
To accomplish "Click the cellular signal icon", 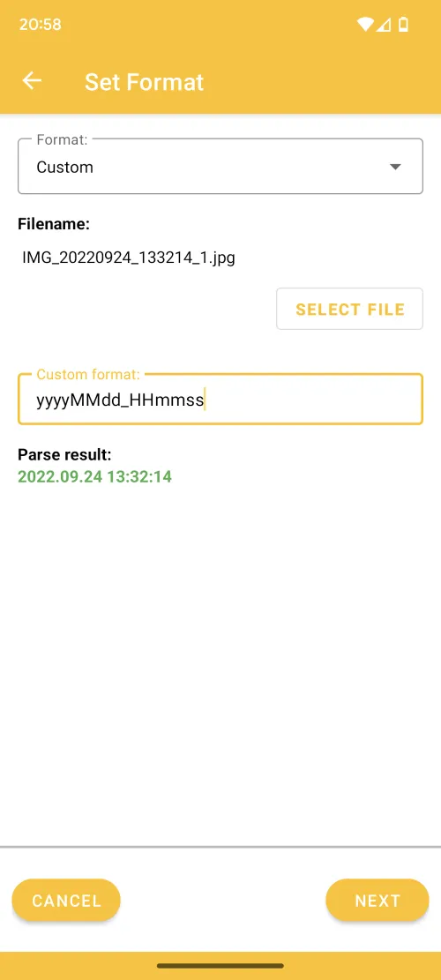I will click(x=384, y=25).
